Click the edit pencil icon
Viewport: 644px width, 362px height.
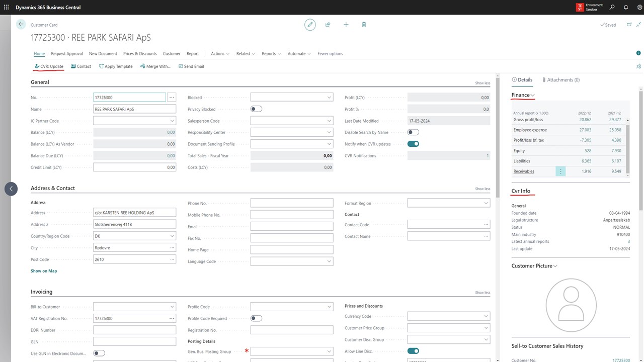point(310,24)
